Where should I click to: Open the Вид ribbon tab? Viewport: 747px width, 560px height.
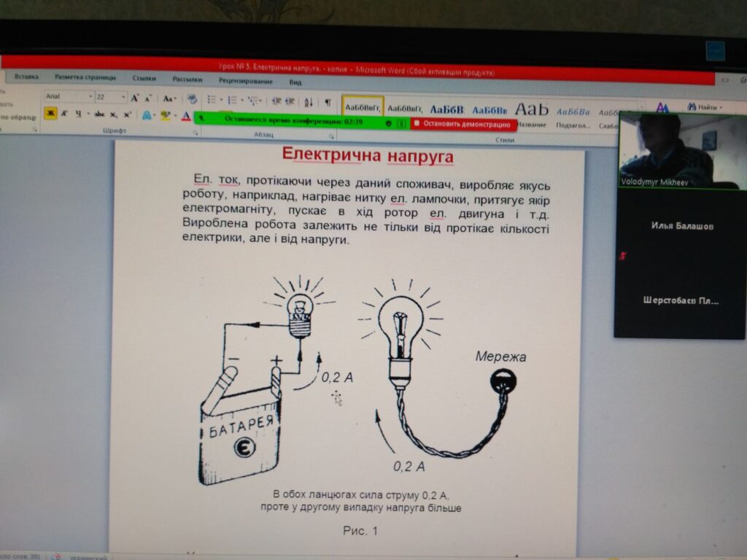(x=295, y=82)
